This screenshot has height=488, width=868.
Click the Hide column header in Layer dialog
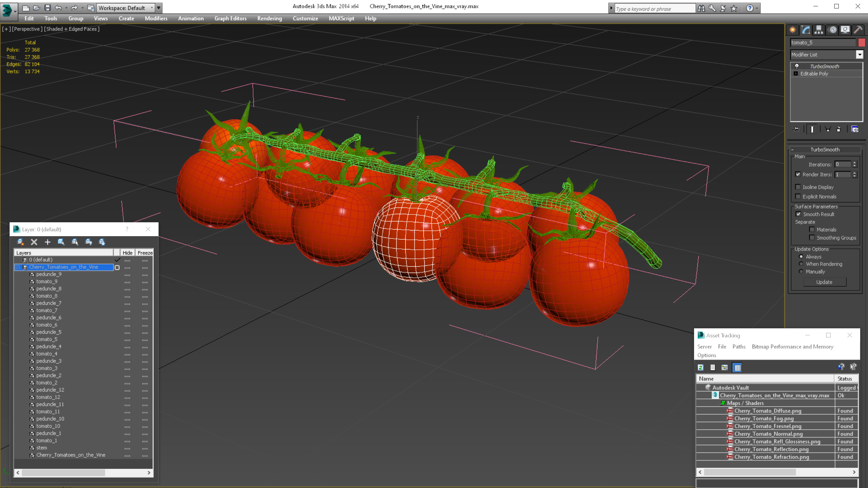[127, 253]
